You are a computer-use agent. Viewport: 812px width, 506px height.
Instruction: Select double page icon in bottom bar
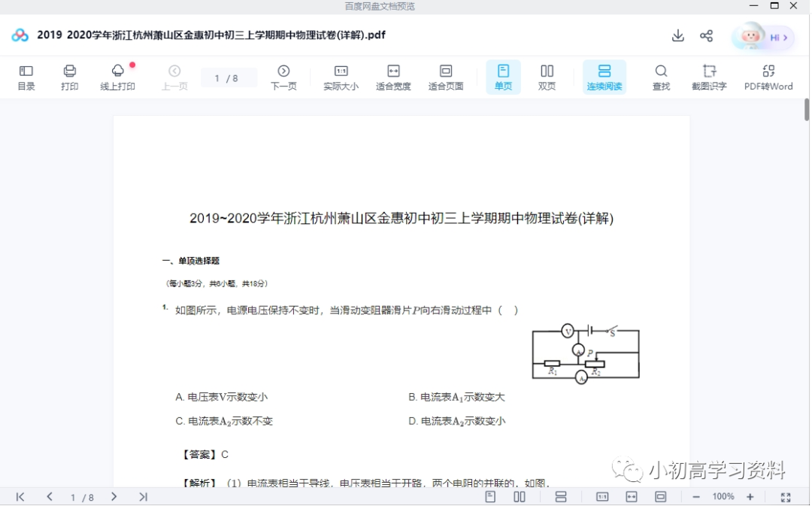(x=520, y=497)
